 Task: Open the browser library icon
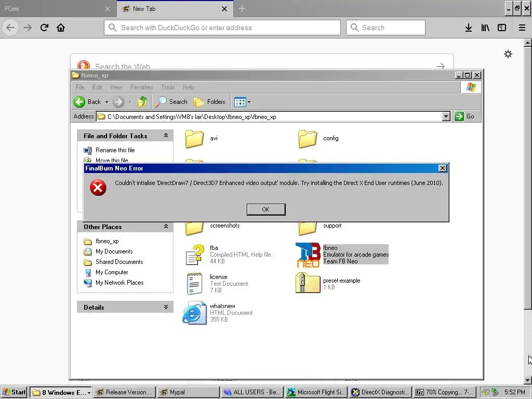[485, 28]
